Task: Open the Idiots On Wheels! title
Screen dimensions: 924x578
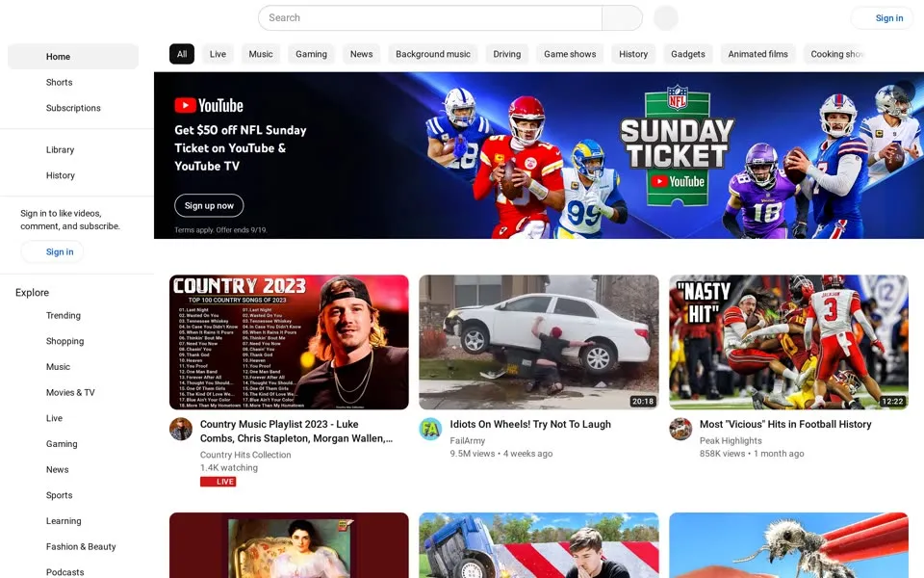Action: (x=530, y=424)
